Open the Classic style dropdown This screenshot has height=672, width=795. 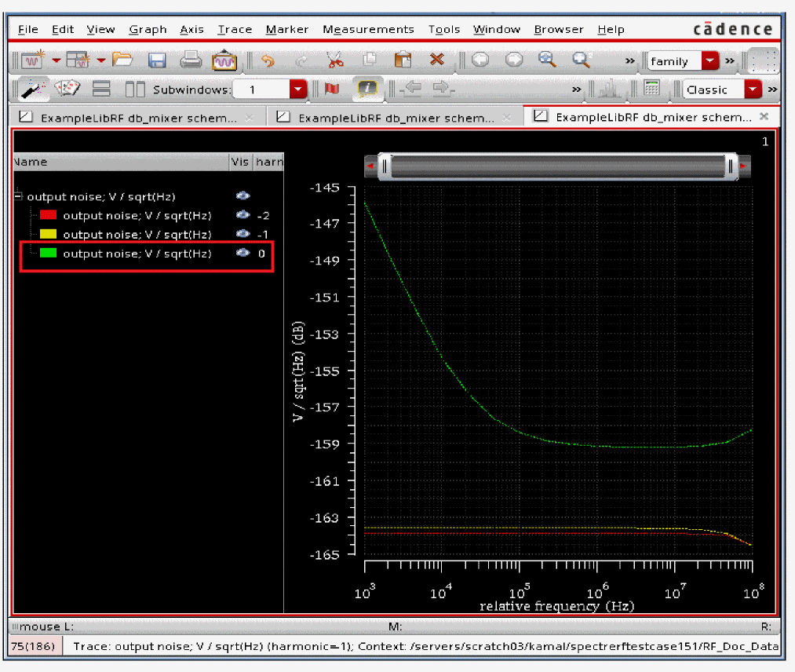(753, 89)
